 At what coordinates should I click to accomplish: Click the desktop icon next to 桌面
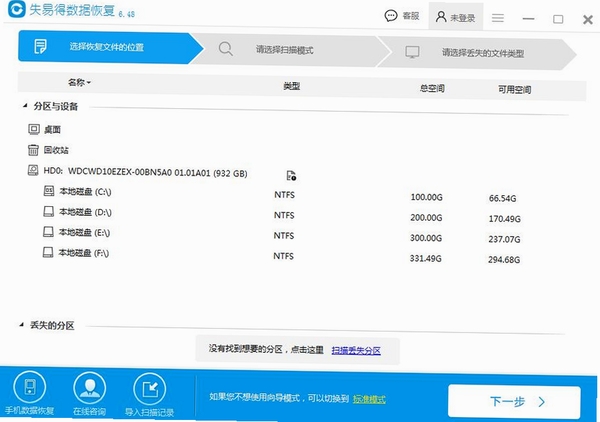pyautogui.click(x=34, y=129)
